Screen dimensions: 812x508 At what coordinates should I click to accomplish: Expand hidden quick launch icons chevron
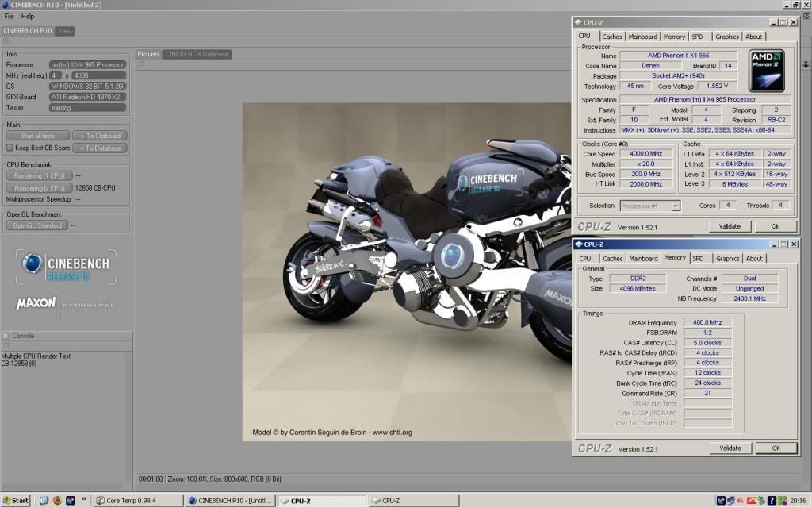pos(83,501)
